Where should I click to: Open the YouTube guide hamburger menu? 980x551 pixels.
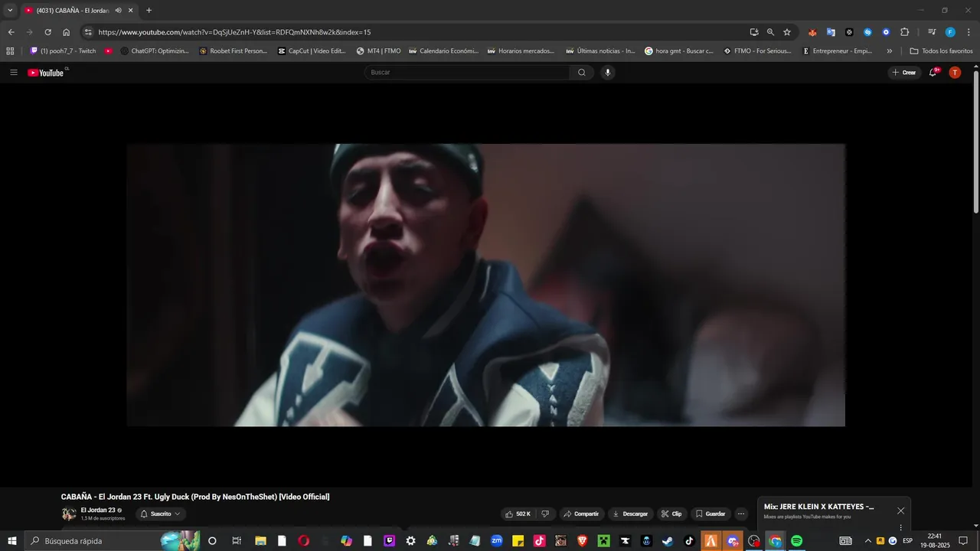pos(14,73)
